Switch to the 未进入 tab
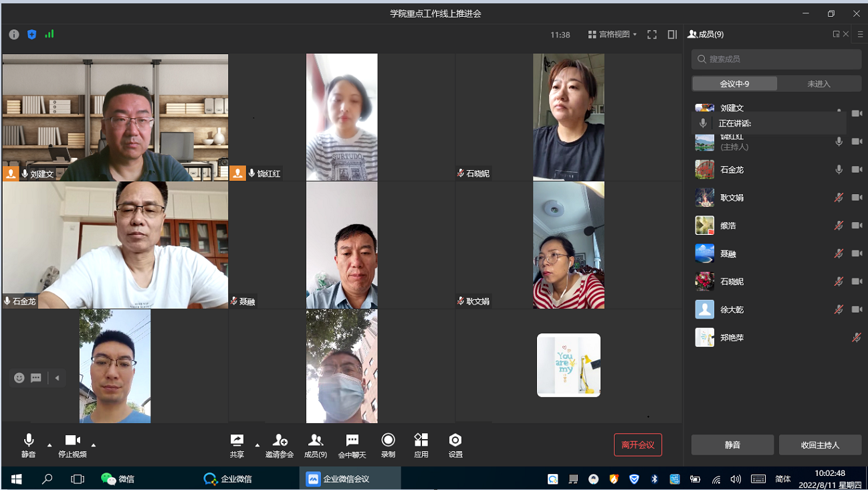This screenshot has height=490, width=868. [x=819, y=84]
